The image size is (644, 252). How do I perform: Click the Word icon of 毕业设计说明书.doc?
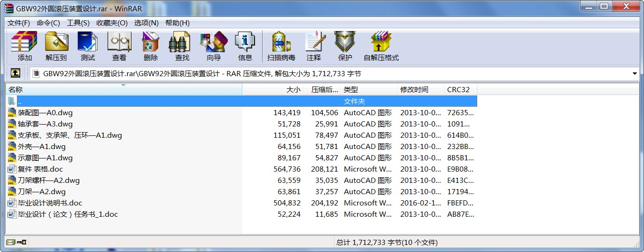click(x=12, y=203)
